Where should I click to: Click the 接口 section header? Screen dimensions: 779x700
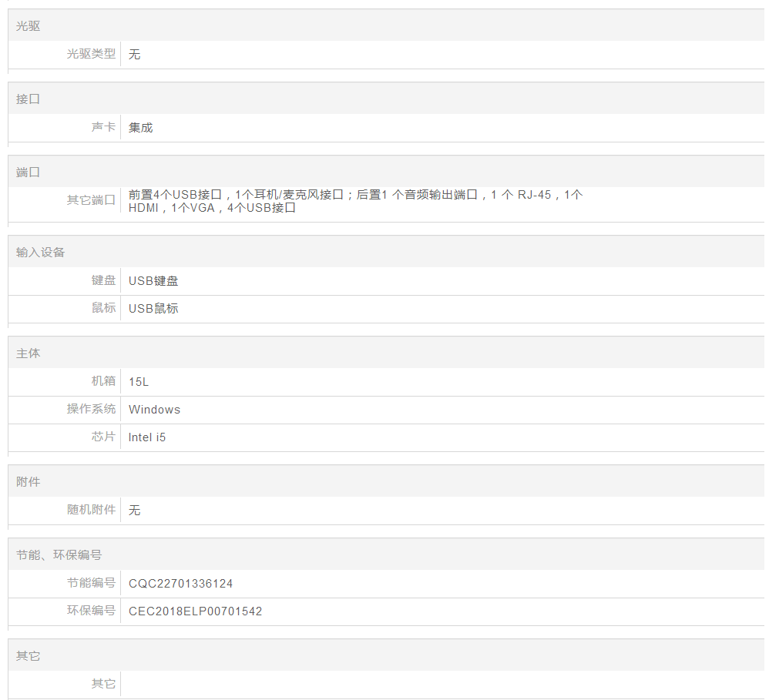[x=29, y=99]
